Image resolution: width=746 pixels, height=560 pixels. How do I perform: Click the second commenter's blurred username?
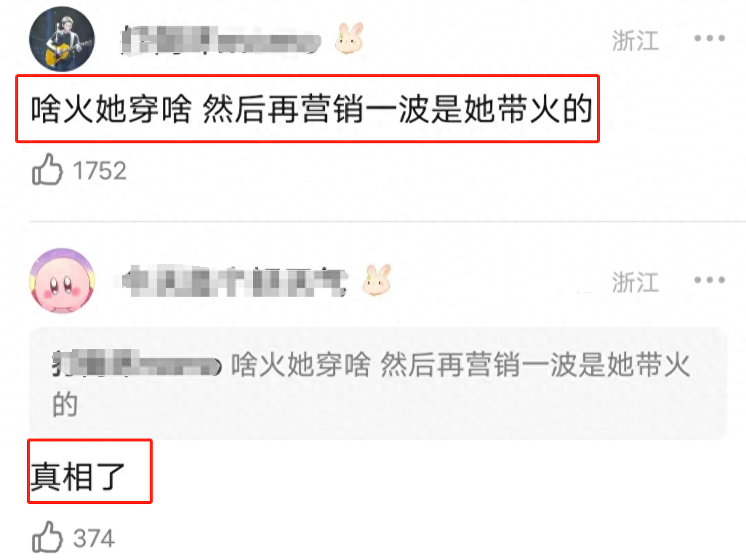click(235, 281)
